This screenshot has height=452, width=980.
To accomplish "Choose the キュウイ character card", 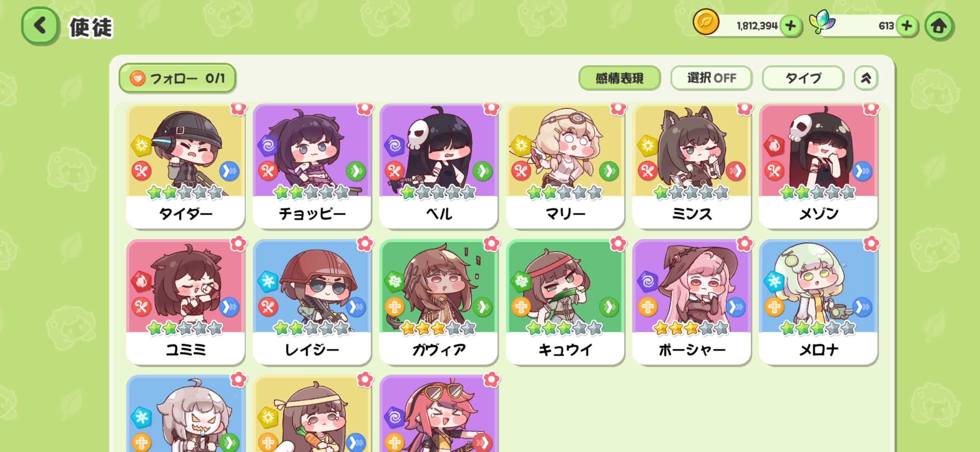I will pos(565,302).
